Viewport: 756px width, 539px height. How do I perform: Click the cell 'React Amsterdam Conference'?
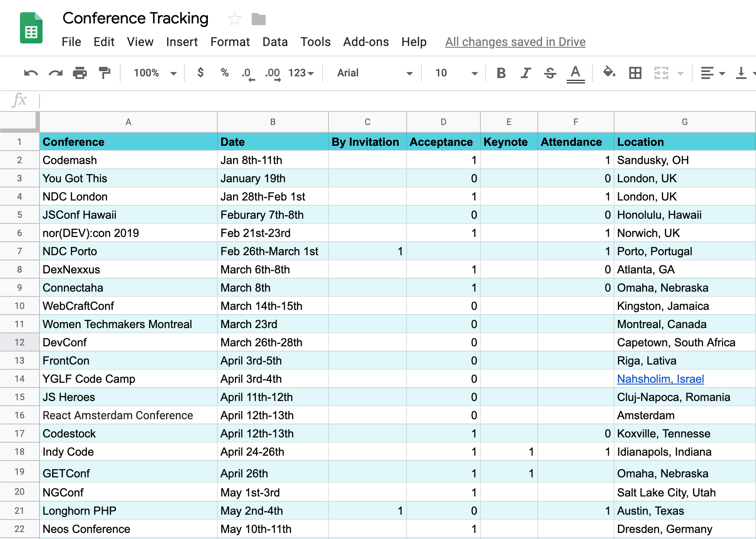128,415
